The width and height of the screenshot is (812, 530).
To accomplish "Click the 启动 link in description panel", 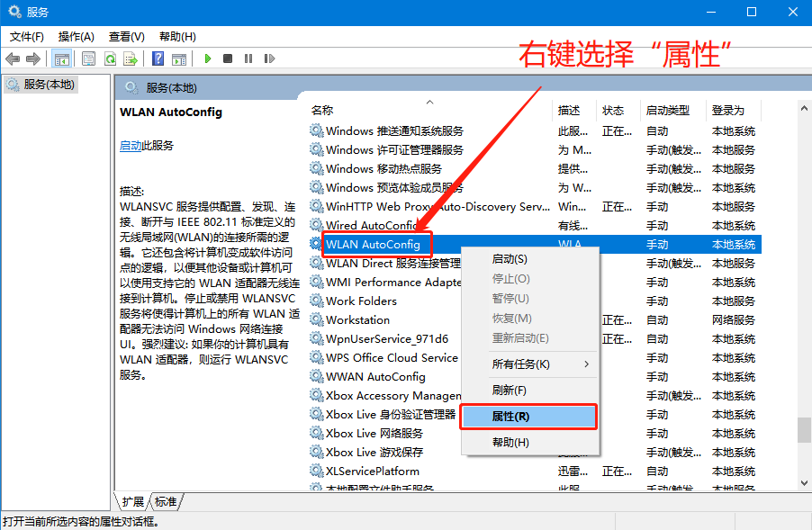I will [131, 146].
